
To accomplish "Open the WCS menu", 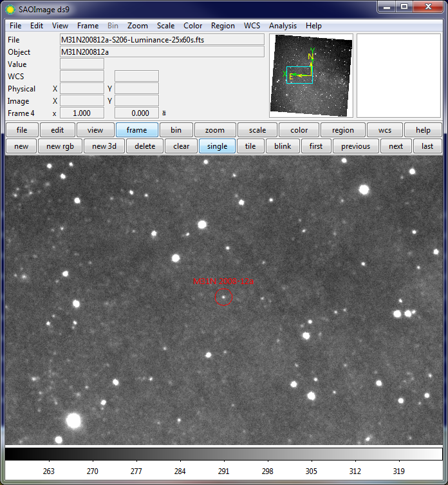I will [x=252, y=26].
